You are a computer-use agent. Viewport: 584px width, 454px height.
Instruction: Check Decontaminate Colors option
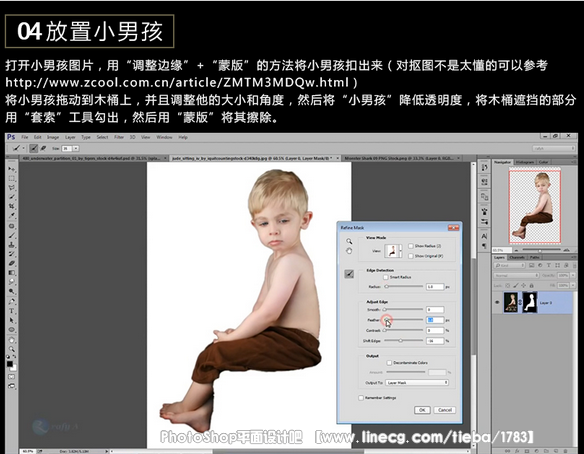389,362
